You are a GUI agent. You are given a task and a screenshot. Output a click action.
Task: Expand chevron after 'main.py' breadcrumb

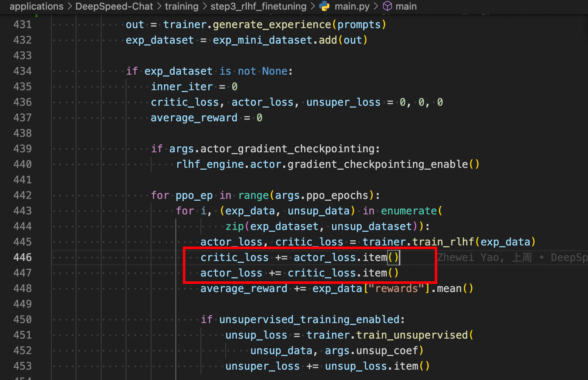(376, 6)
